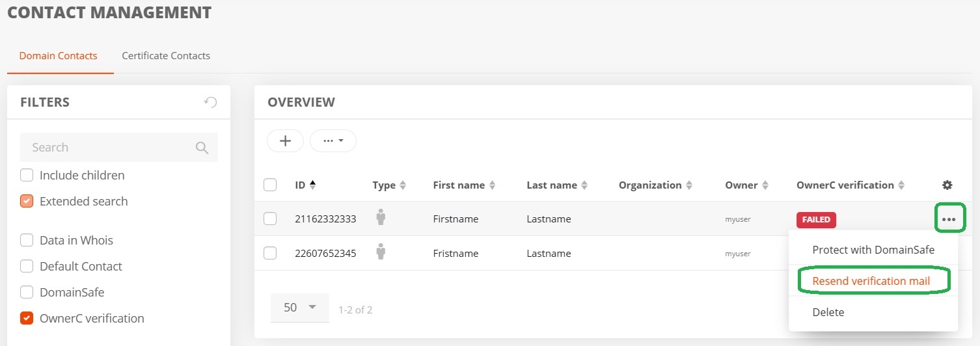Click ID 22607652345 cell
Screen dimensions: 980x346
click(325, 254)
